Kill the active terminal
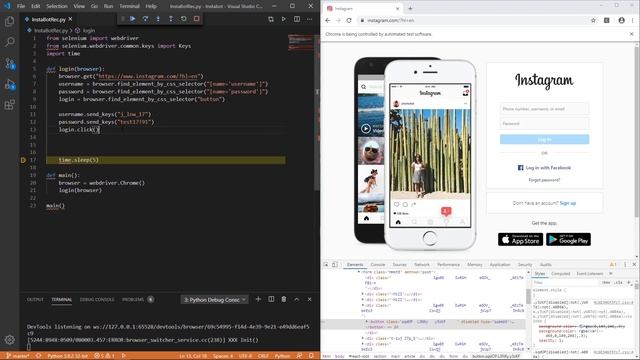Image resolution: width=640 pixels, height=360 pixels. coord(284,299)
